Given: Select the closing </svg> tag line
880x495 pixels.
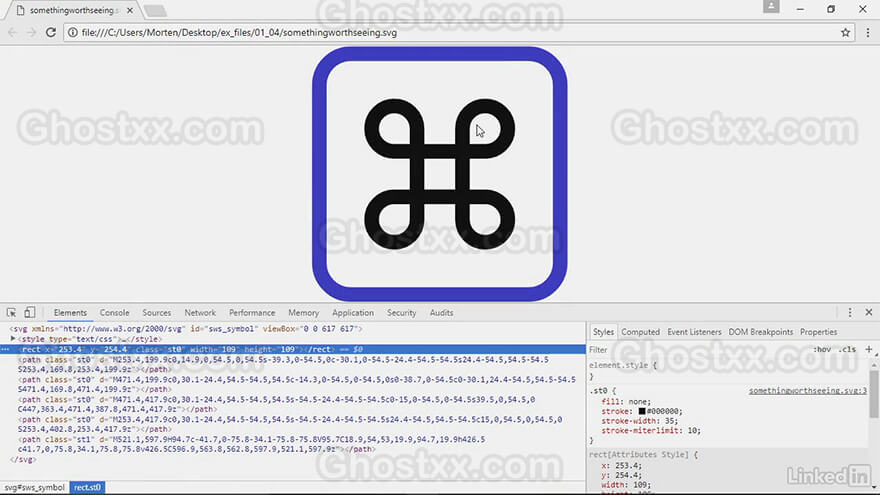Looking at the screenshot, I should [23, 459].
